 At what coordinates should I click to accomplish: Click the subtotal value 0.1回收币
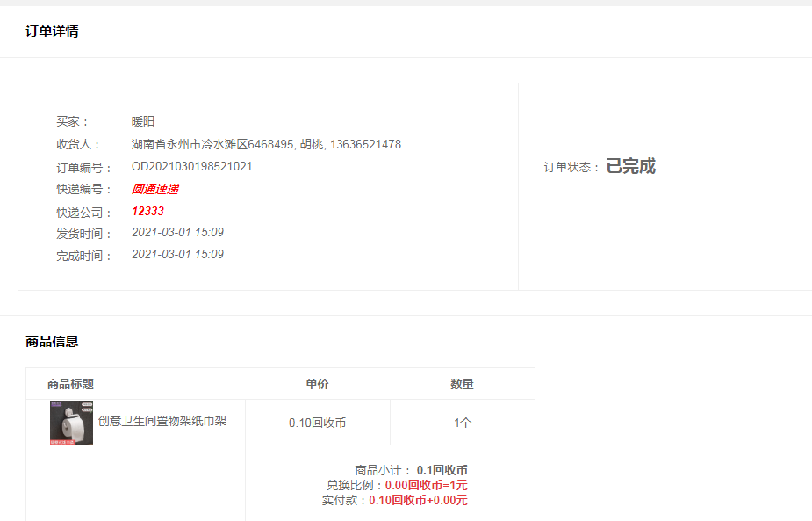pyautogui.click(x=442, y=470)
